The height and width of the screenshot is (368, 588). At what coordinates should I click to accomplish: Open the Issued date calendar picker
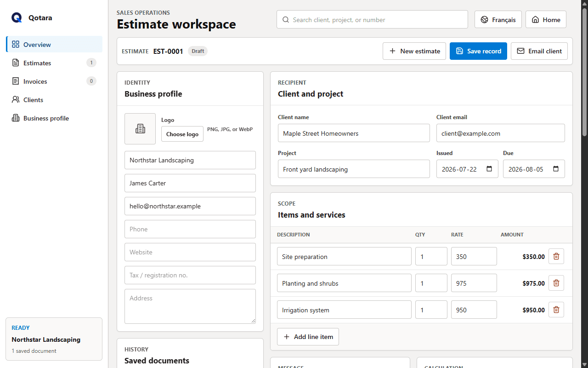coord(489,169)
